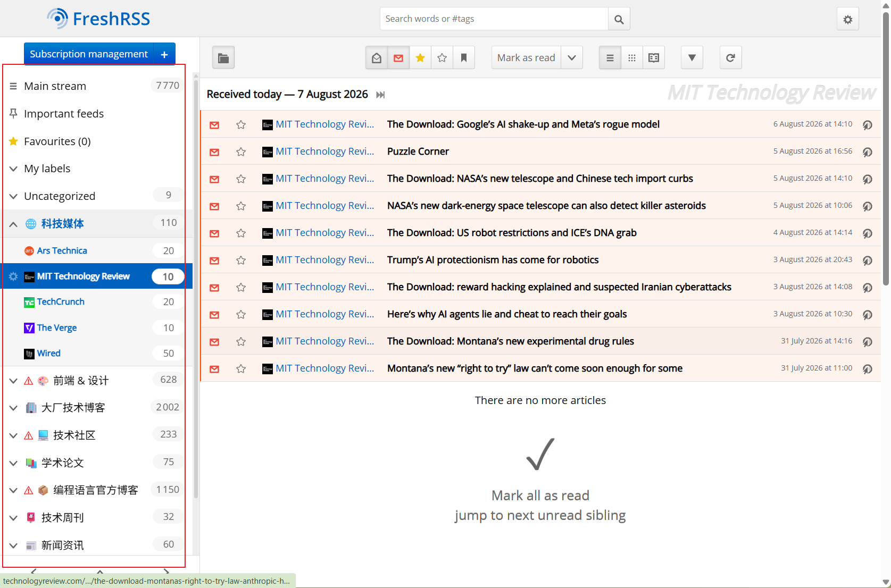Open share icon for Puzzle Corner
The height and width of the screenshot is (588, 891).
point(867,152)
